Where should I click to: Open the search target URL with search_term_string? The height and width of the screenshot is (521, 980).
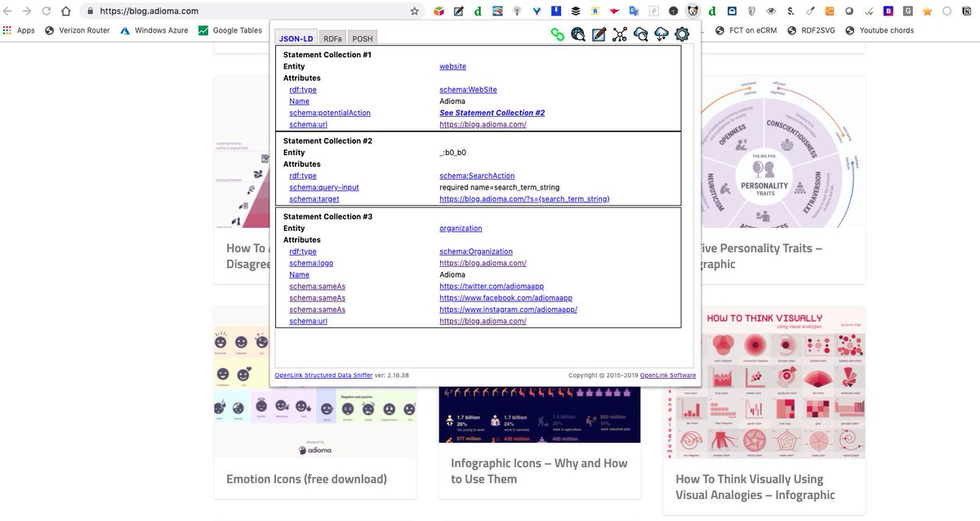pyautogui.click(x=524, y=198)
